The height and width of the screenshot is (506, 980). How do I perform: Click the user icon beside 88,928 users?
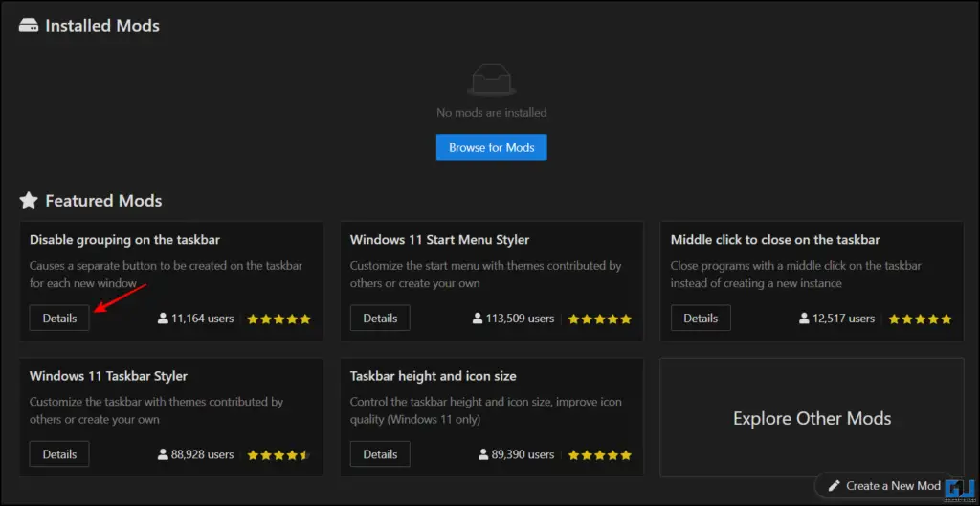[163, 454]
